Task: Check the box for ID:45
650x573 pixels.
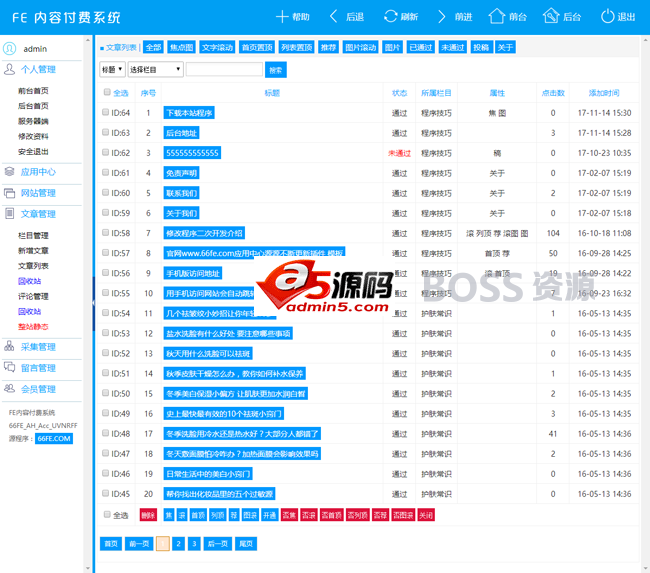Action: click(106, 493)
